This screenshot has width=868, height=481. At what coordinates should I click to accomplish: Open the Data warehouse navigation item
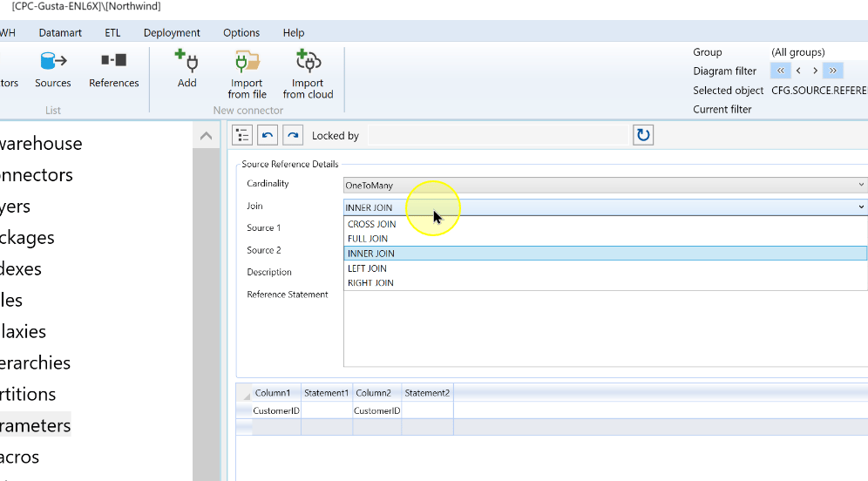pyautogui.click(x=41, y=144)
